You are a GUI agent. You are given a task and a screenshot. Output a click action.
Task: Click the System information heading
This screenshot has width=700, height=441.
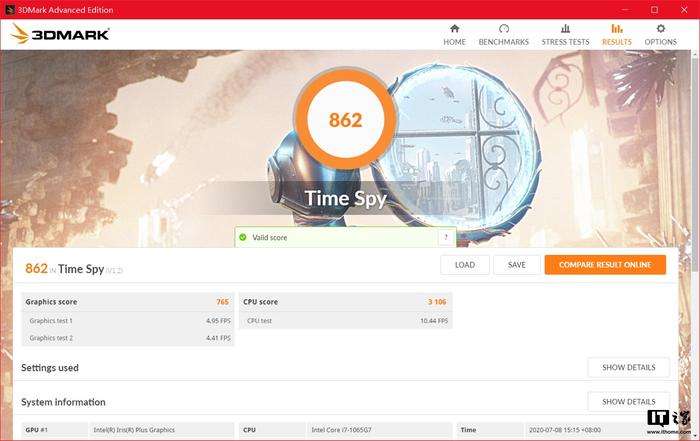(63, 402)
